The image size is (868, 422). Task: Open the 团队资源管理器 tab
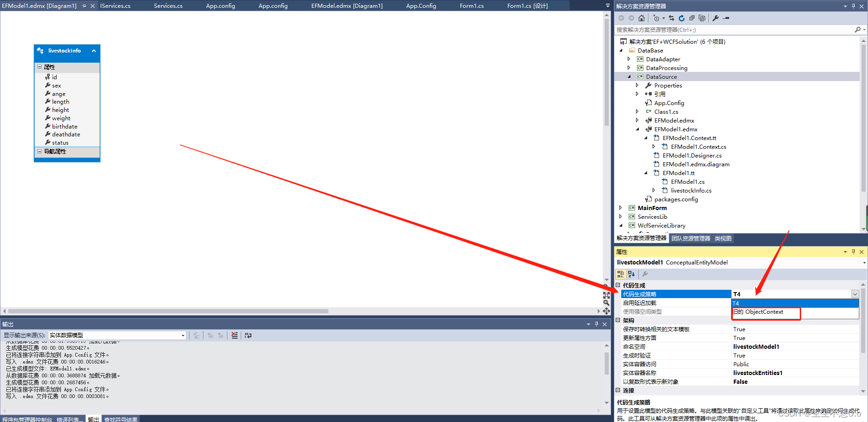pos(691,238)
